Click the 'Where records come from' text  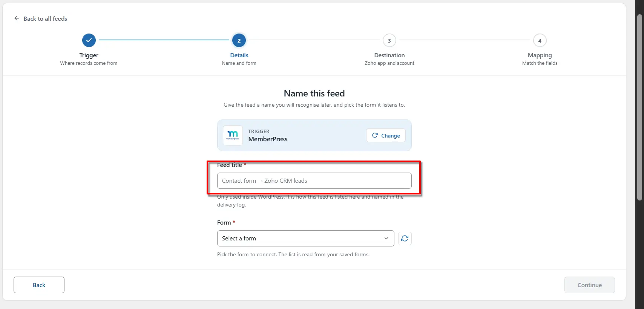pos(89,63)
